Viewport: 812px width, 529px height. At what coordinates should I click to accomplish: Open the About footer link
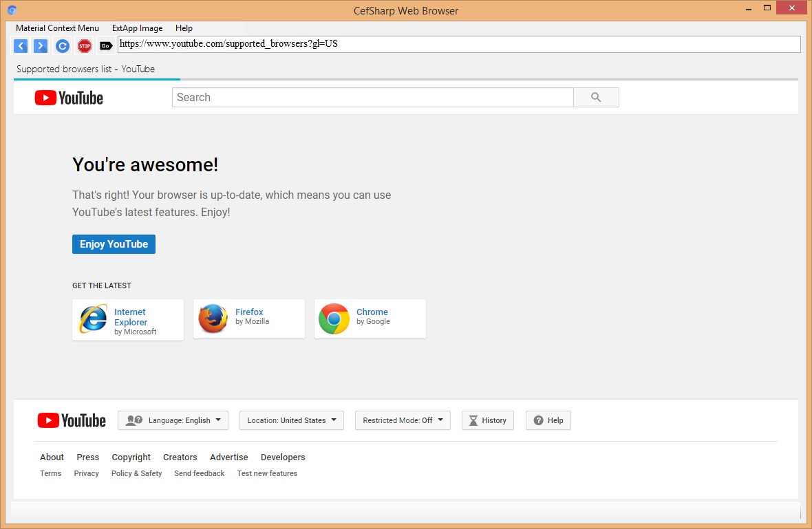(x=52, y=457)
